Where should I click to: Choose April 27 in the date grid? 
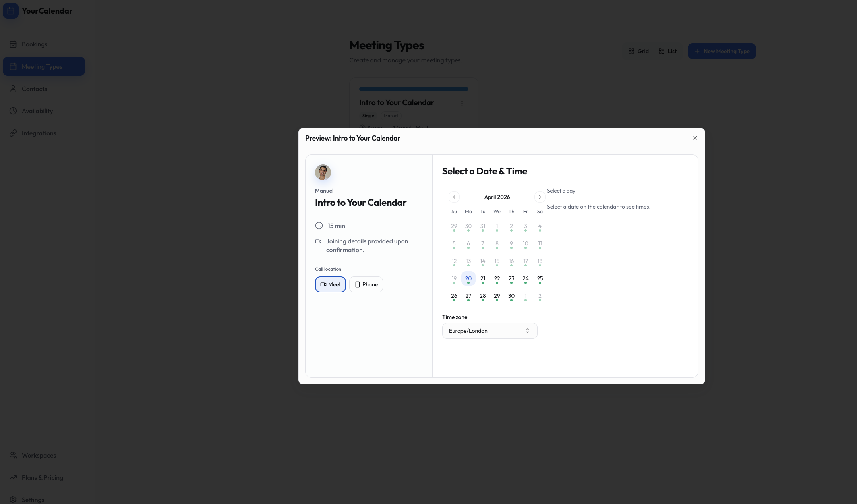pyautogui.click(x=468, y=296)
